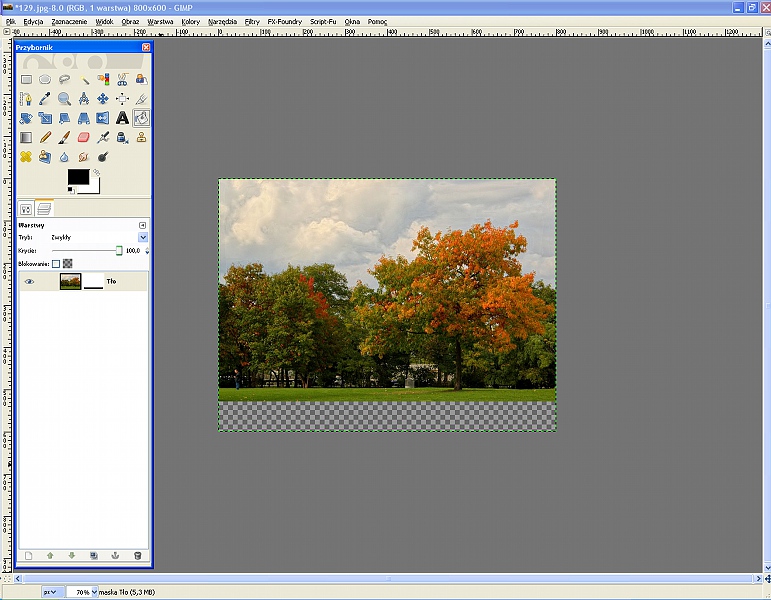Delete layer with the trash icon

click(x=138, y=555)
